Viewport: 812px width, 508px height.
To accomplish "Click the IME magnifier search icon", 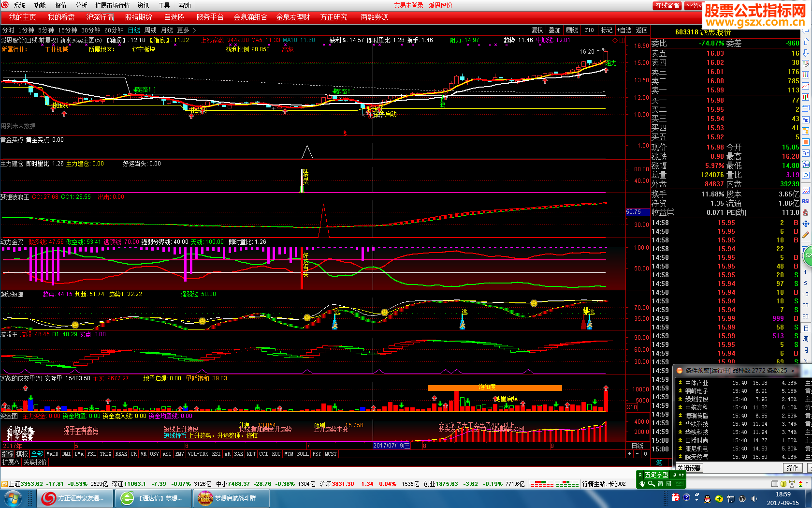I will point(651,483).
